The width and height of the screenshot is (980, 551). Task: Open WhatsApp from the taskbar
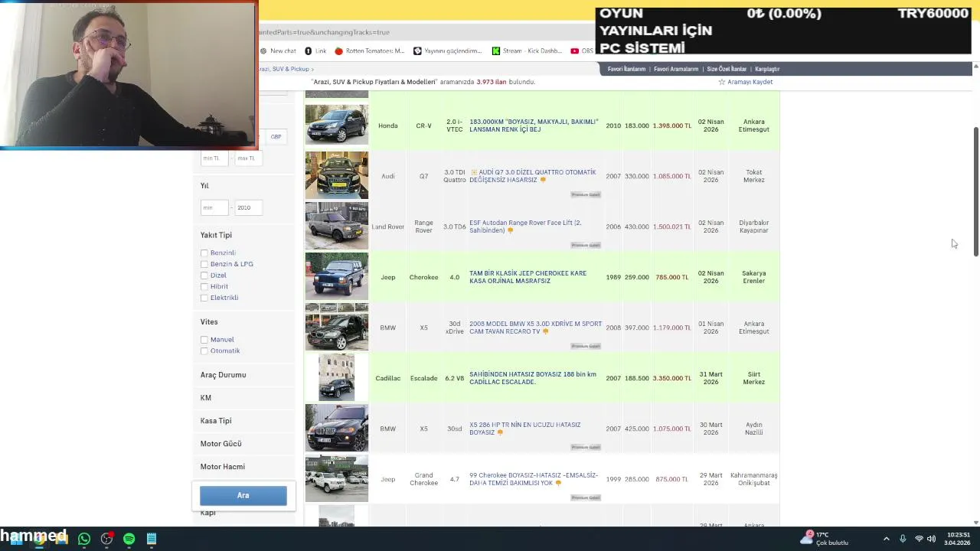coord(84,539)
